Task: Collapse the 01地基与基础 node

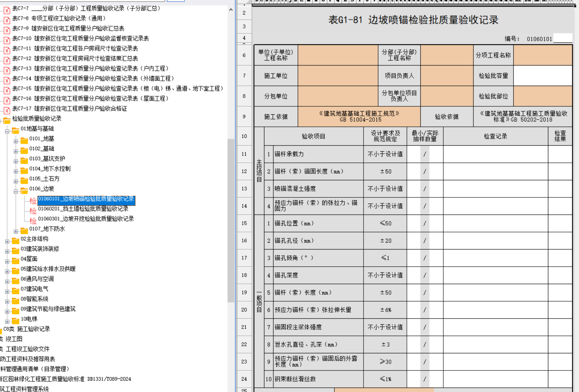Action: (7, 131)
